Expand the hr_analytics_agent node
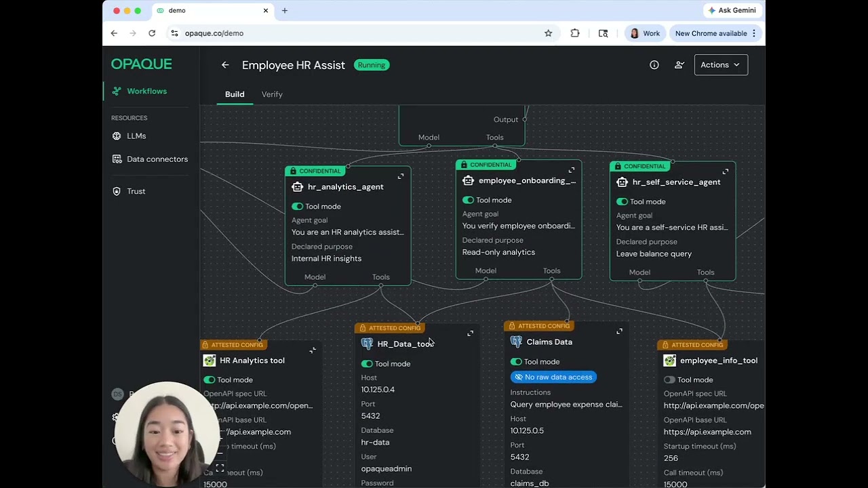Viewport: 868px width, 488px height. point(401,176)
